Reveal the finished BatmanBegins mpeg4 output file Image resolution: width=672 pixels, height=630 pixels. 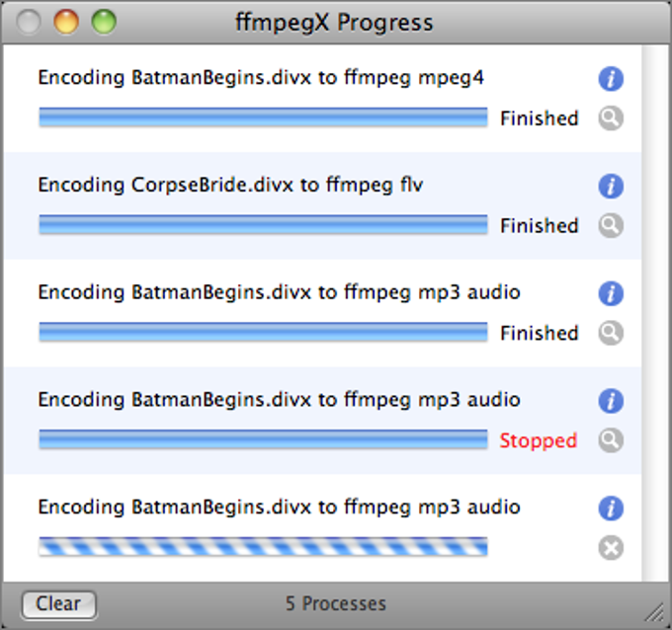[611, 118]
